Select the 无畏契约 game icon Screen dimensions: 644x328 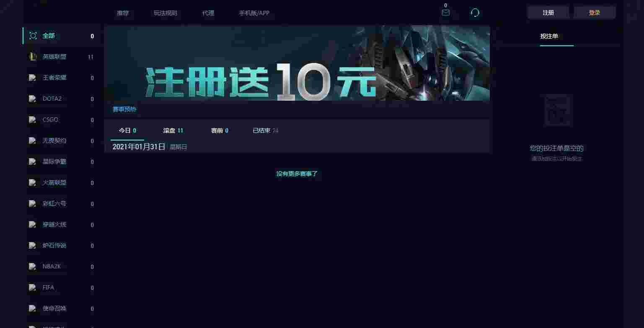pos(32,141)
